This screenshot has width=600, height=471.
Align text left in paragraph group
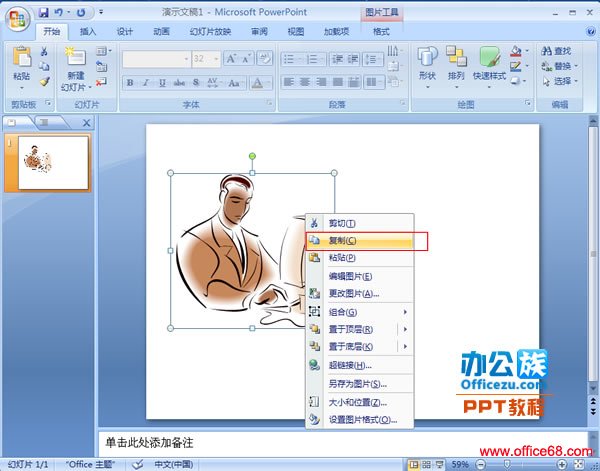[x=289, y=81]
